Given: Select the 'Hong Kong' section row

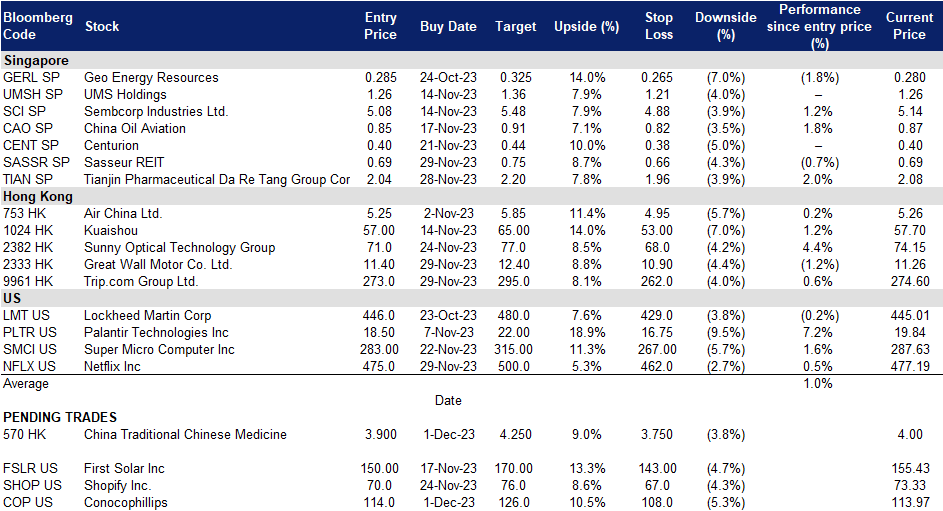Looking at the screenshot, I should click(472, 197).
